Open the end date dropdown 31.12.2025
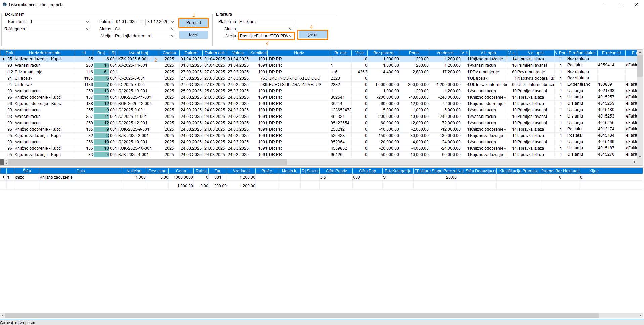This screenshot has width=644, height=325. (173, 22)
